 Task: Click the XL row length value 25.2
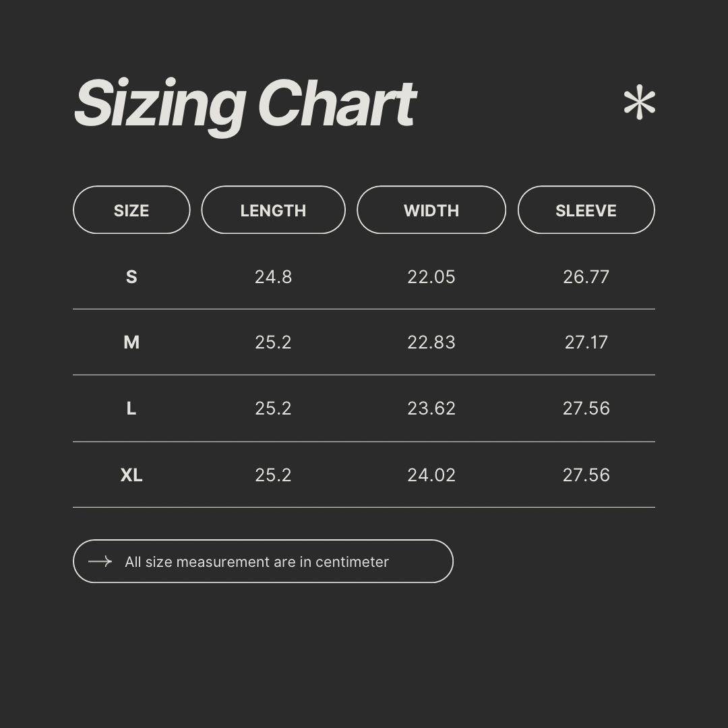(273, 475)
